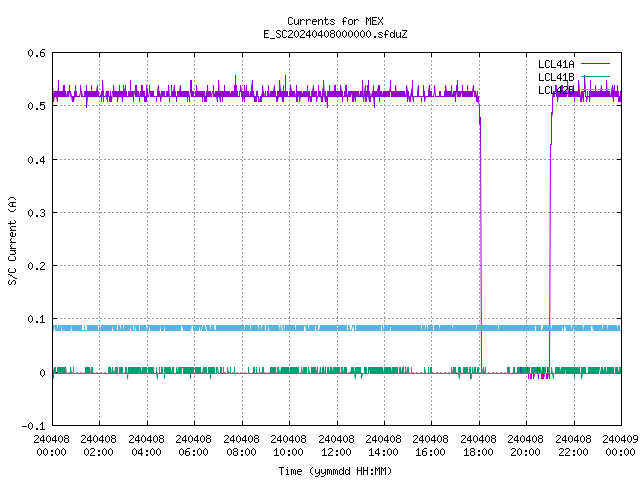Click the 240408 18:00 x-axis tick label
The height and width of the screenshot is (480, 640).
click(478, 445)
